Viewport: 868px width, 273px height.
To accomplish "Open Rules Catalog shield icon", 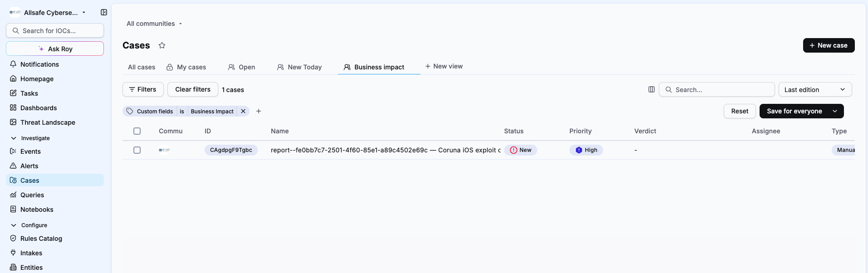I will tap(13, 238).
